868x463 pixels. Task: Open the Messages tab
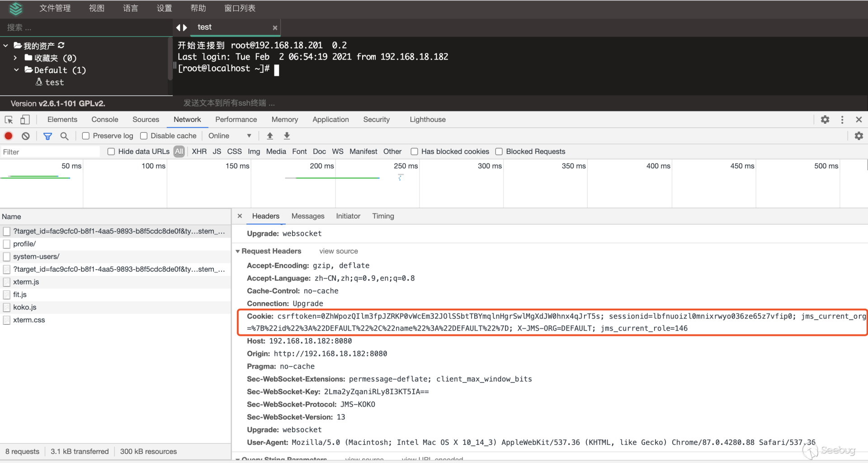point(307,216)
